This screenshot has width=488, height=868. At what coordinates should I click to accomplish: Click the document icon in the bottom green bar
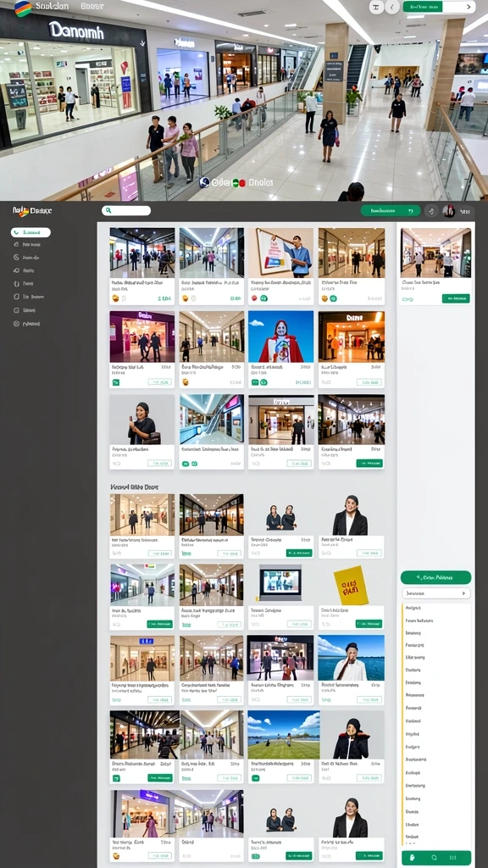[x=413, y=858]
